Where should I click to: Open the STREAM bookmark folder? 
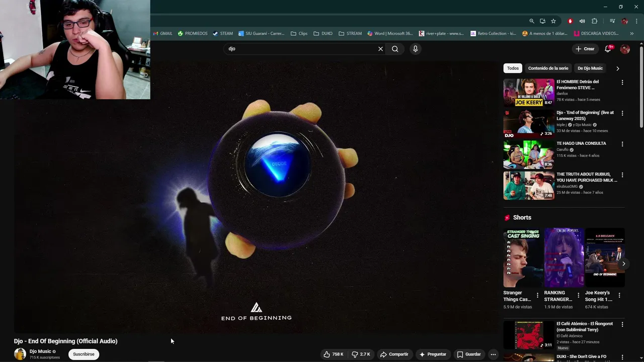point(350,34)
